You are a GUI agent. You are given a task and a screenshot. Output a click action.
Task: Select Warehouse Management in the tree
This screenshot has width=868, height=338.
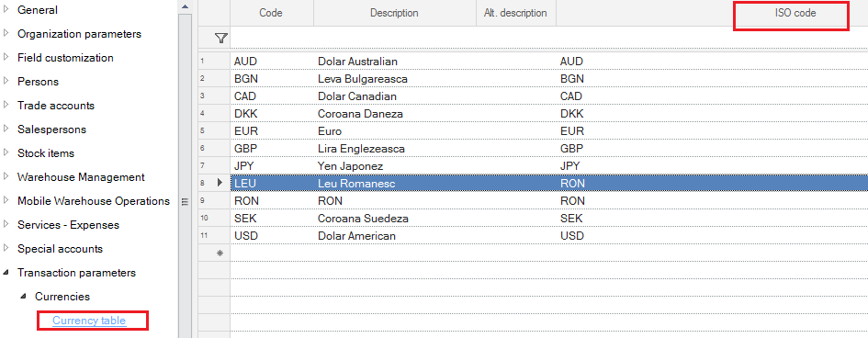tap(81, 177)
